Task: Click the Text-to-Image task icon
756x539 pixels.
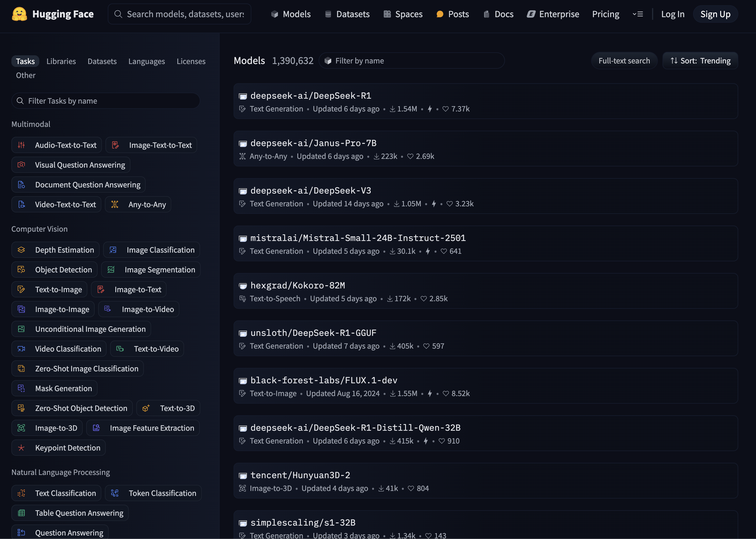Action: [x=21, y=289]
